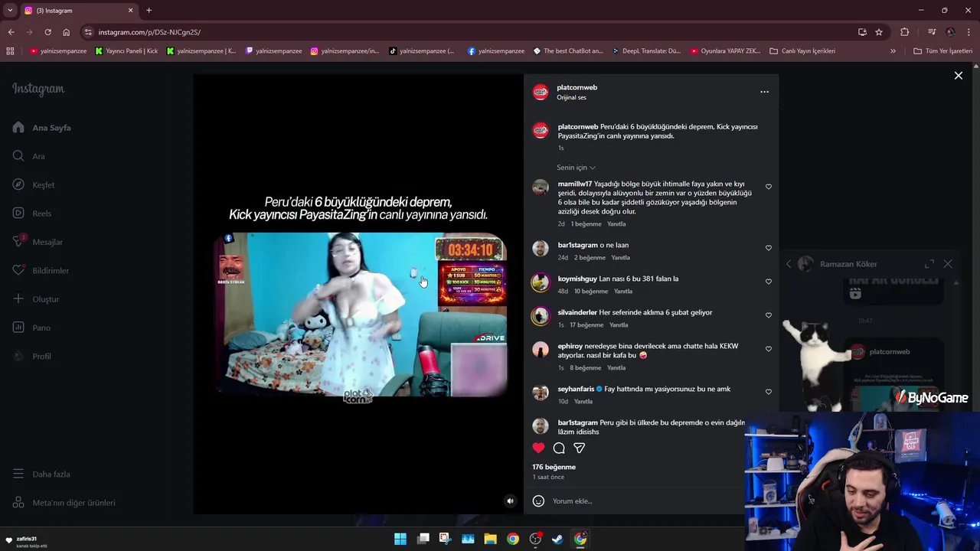
Task: Open Meta'nın diğer ürünleri
Action: pyautogui.click(x=64, y=503)
